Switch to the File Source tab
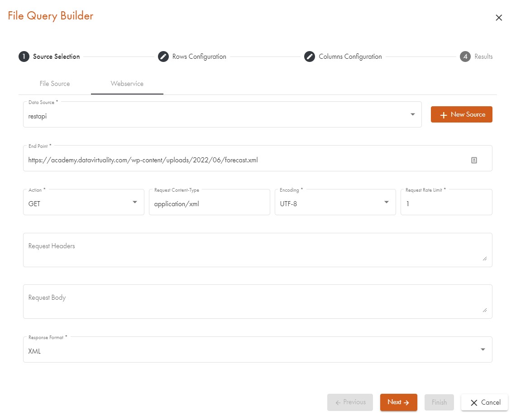 (x=54, y=84)
